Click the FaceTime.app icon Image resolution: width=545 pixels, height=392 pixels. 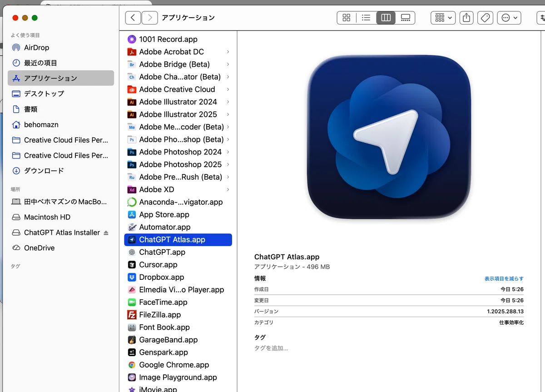point(132,302)
